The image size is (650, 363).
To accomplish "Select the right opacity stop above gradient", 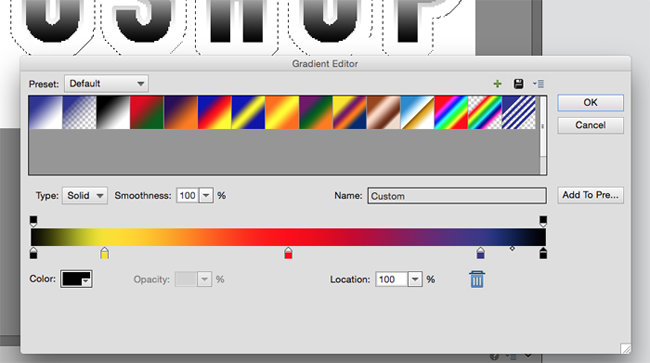I will (x=543, y=221).
